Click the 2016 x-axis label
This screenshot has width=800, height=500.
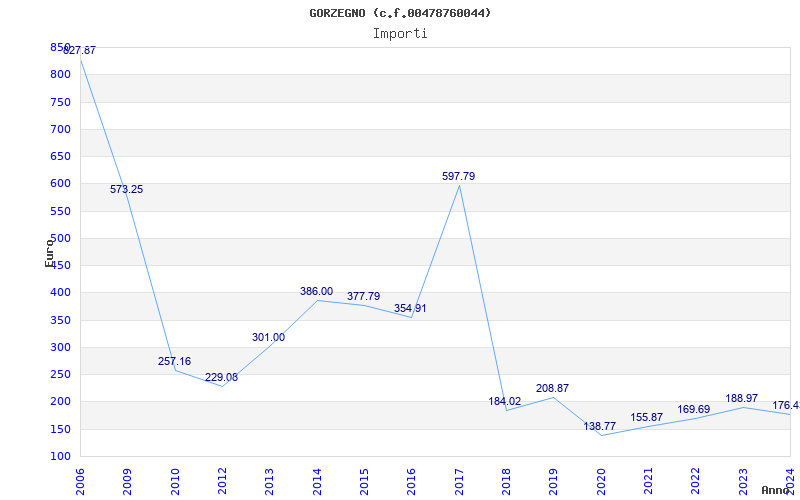pyautogui.click(x=411, y=482)
